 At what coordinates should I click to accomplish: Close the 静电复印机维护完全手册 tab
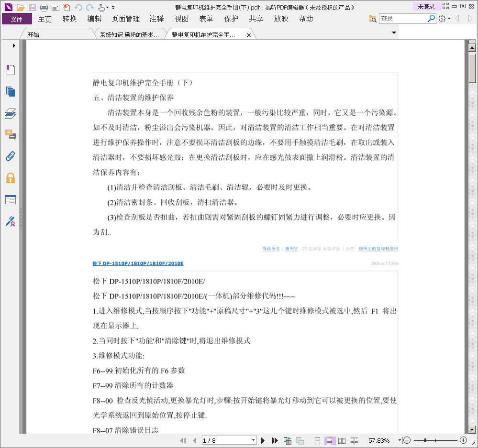click(249, 35)
